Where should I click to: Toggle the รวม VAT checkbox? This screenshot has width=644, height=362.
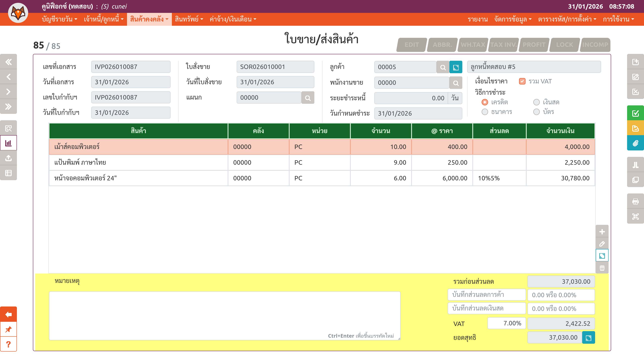[522, 81]
